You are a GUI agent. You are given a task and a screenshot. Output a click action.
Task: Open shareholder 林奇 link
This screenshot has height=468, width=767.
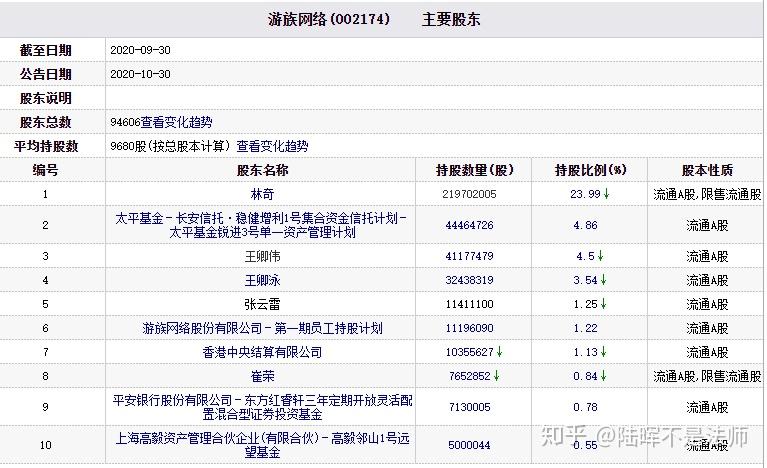coord(262,194)
